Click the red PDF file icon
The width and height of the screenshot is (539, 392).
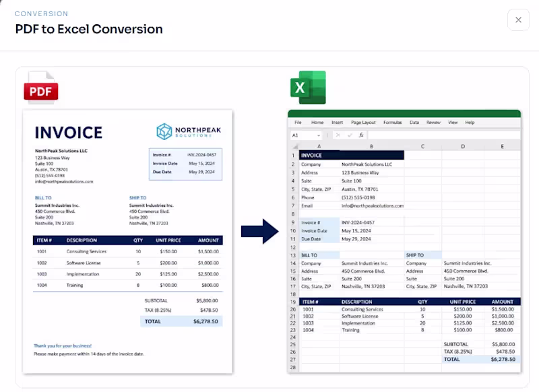pyautogui.click(x=41, y=88)
